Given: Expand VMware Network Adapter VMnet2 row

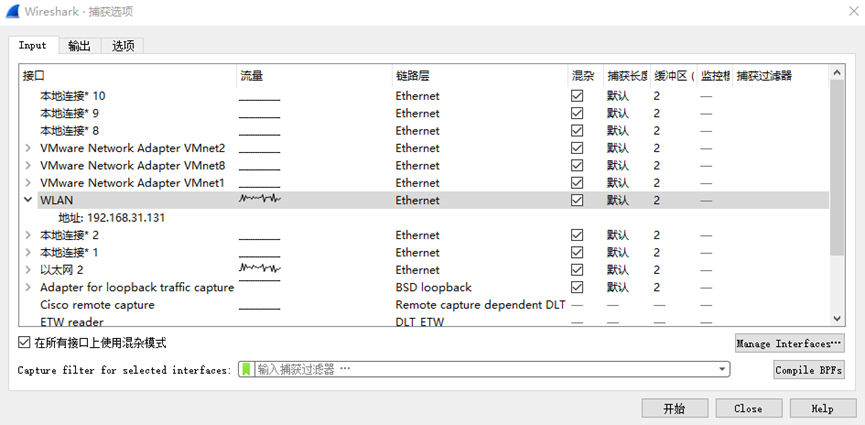Looking at the screenshot, I should [x=28, y=148].
